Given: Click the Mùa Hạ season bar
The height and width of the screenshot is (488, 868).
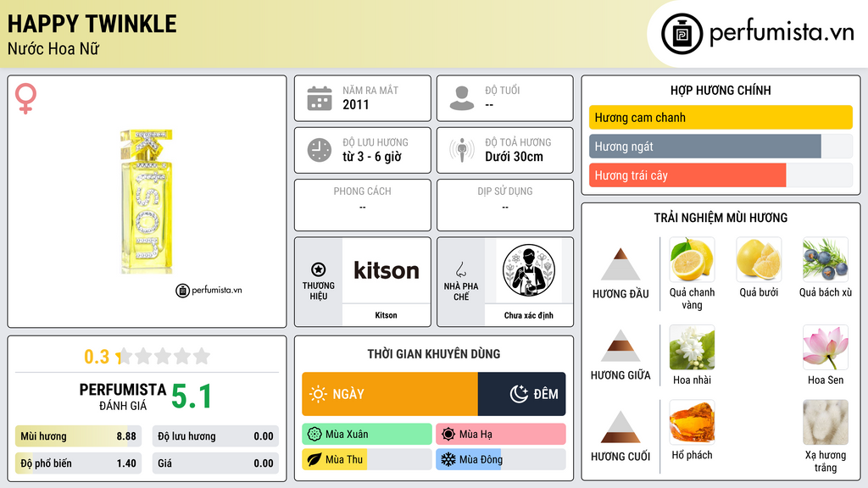Looking at the screenshot, I should pyautogui.click(x=501, y=435).
